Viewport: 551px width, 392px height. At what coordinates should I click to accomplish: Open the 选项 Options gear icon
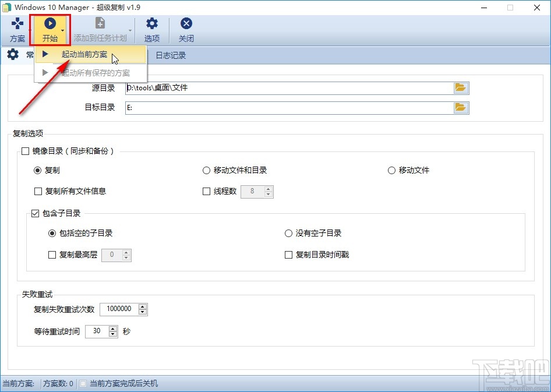coord(151,30)
